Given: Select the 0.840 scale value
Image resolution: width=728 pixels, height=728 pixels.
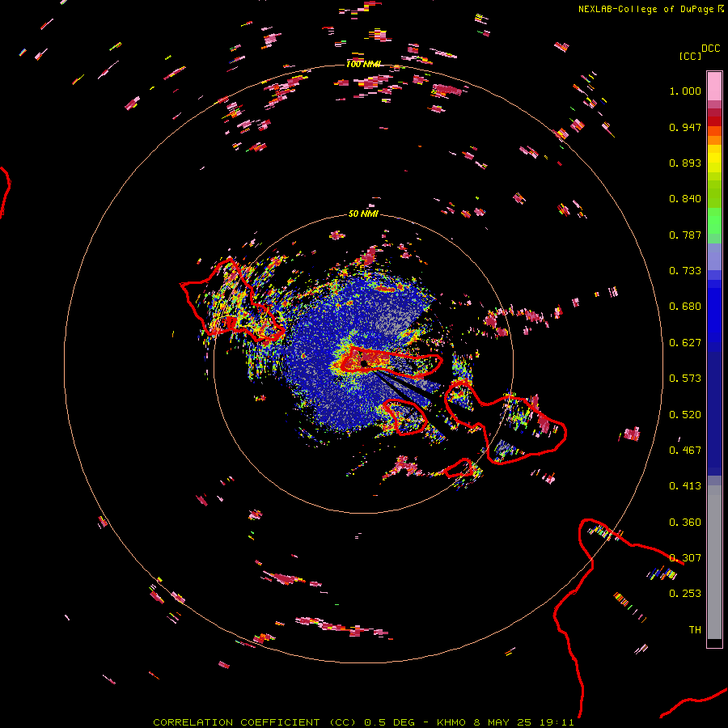Looking at the screenshot, I should (x=685, y=199).
